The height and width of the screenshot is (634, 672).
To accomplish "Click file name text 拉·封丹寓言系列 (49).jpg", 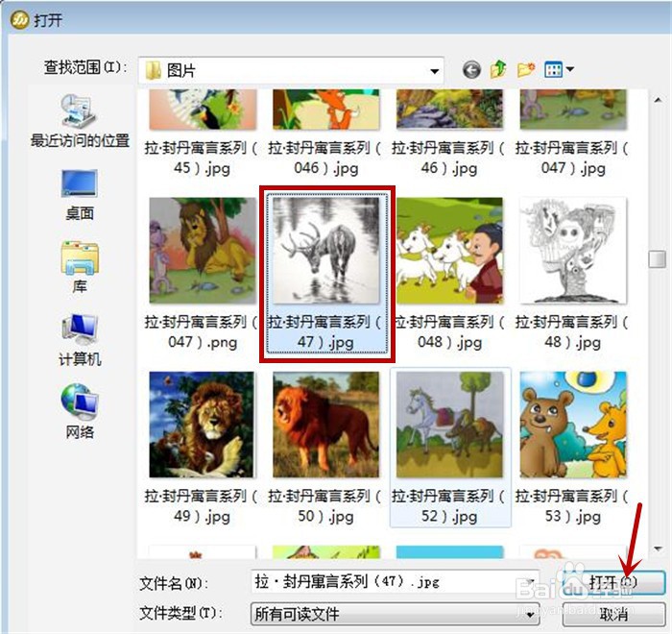I will click(202, 506).
